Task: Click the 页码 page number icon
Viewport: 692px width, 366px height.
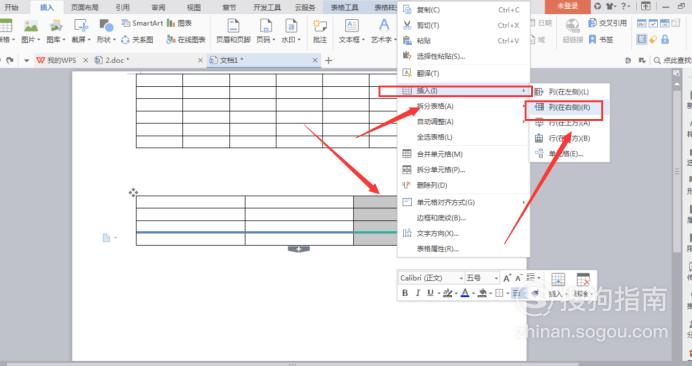Action: click(265, 26)
